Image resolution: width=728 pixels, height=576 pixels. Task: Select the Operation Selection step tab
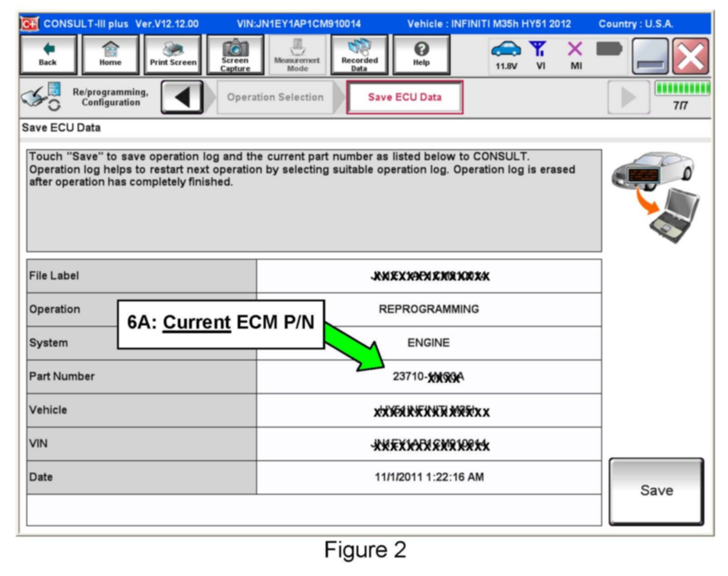[x=275, y=97]
